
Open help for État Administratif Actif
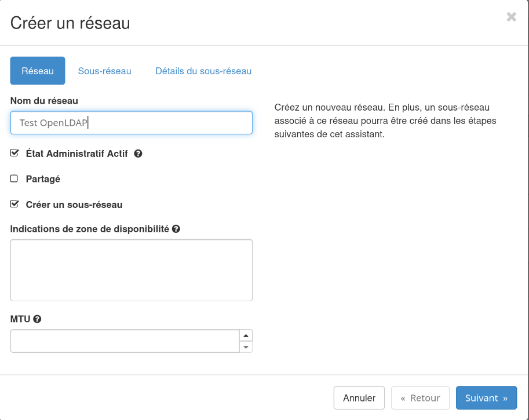pyautogui.click(x=137, y=153)
